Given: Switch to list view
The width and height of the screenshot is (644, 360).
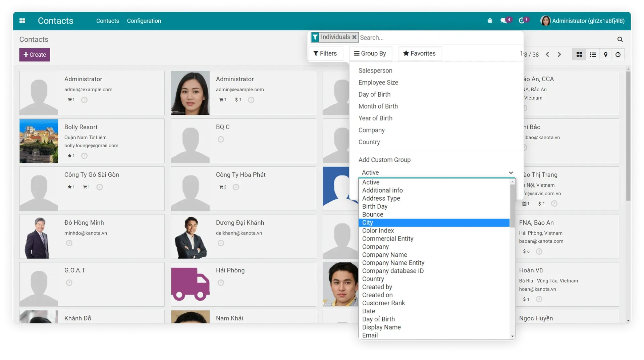Looking at the screenshot, I should [593, 54].
